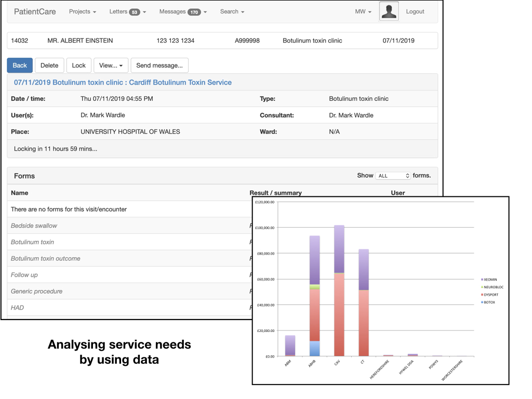Click the Letters count badge 53
The width and height of the screenshot is (532, 399).
[x=134, y=12]
